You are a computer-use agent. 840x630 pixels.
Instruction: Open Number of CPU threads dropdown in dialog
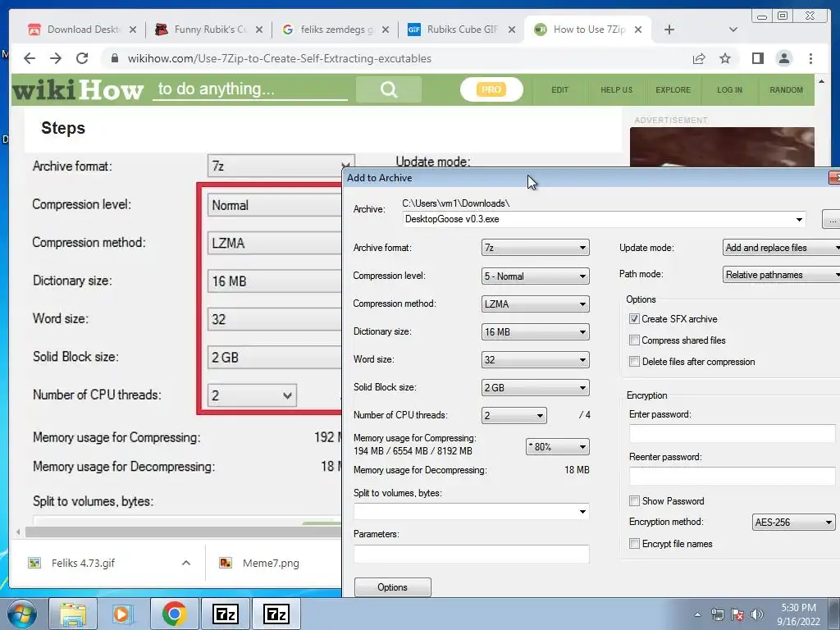[514, 415]
